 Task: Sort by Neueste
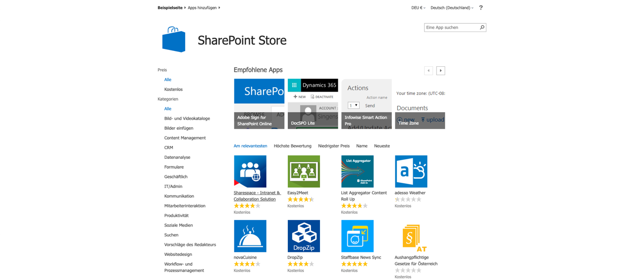click(x=382, y=146)
